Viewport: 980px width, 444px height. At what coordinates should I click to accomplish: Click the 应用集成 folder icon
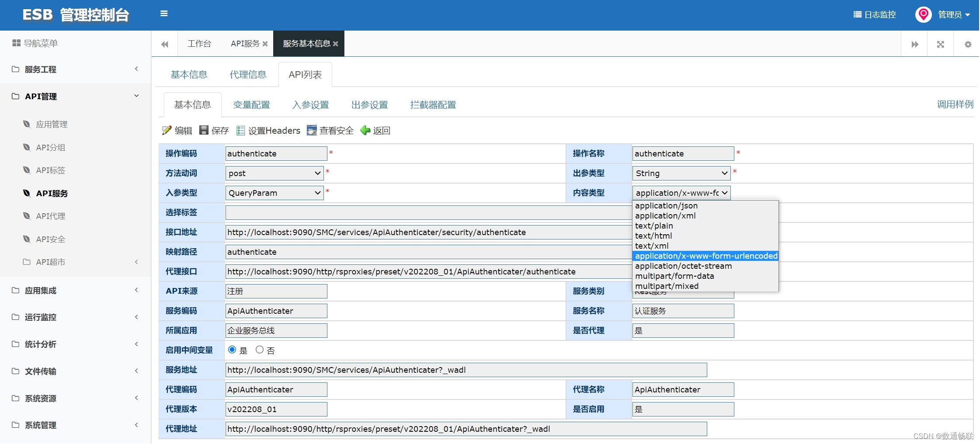pyautogui.click(x=16, y=290)
